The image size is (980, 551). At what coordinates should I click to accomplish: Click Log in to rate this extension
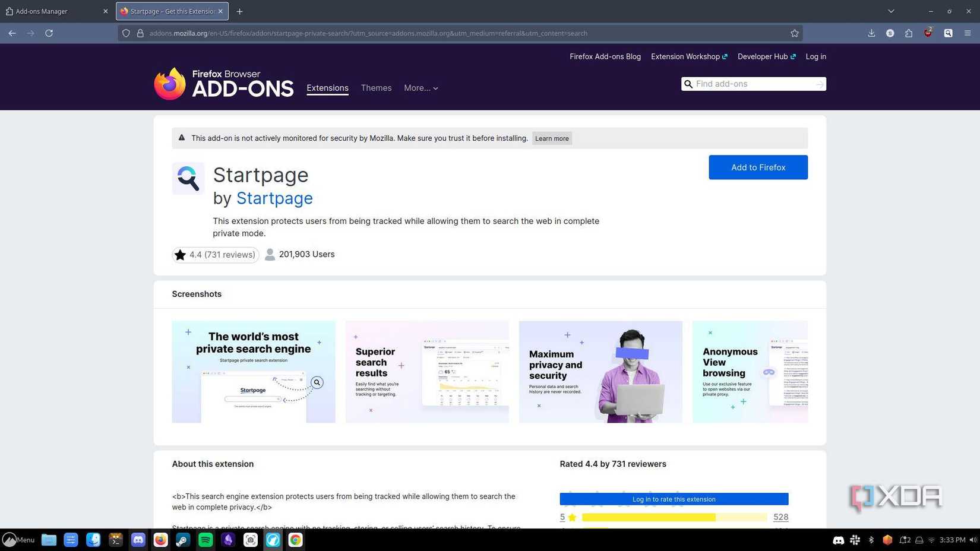[x=674, y=499]
